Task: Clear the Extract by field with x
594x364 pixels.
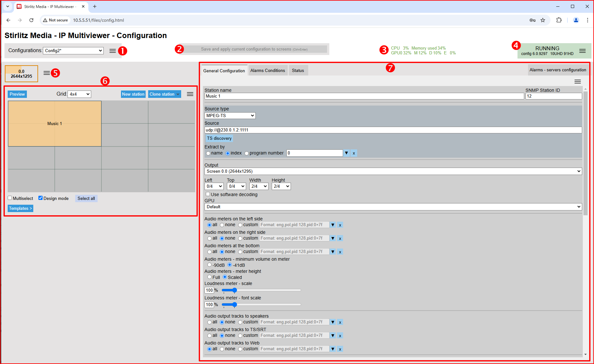Action: 354,153
